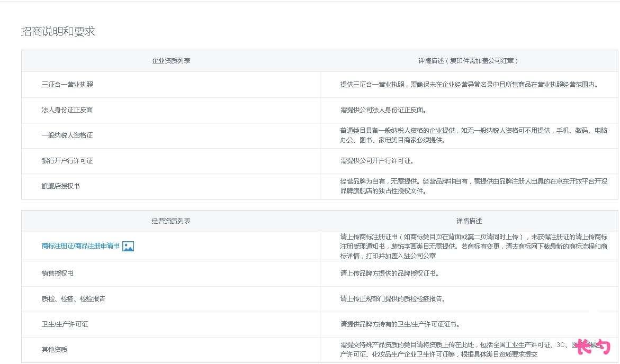Viewport: 620px width, 364px height.
Task: Select the 质检、检疫、检验报告 row label
Action: [x=74, y=299]
